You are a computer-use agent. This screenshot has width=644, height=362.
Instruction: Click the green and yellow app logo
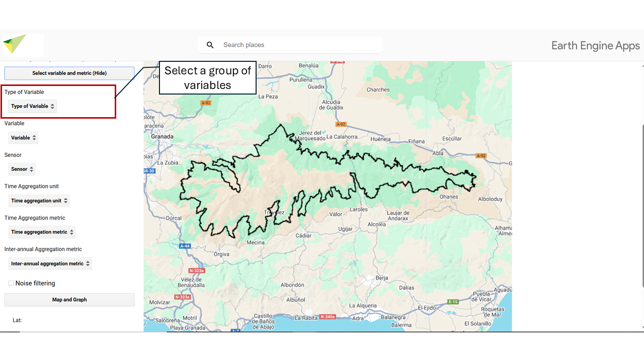click(14, 44)
